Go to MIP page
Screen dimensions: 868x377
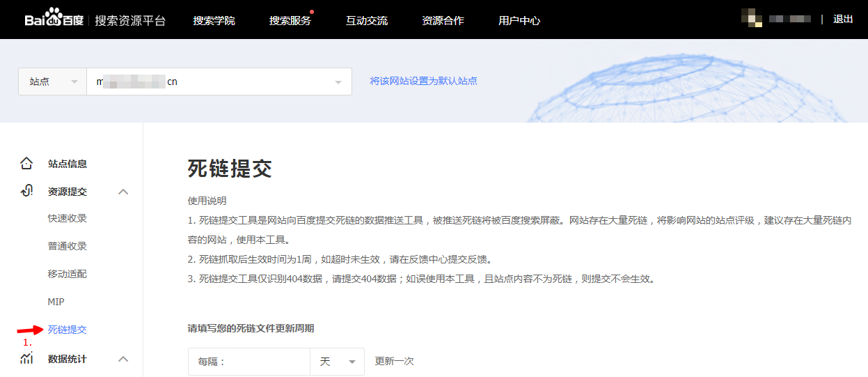(56, 302)
